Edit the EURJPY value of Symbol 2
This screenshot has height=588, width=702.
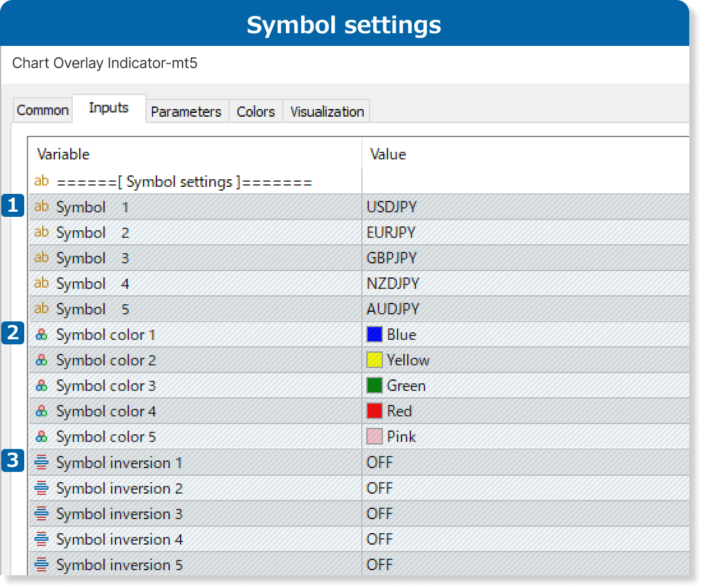pos(526,232)
